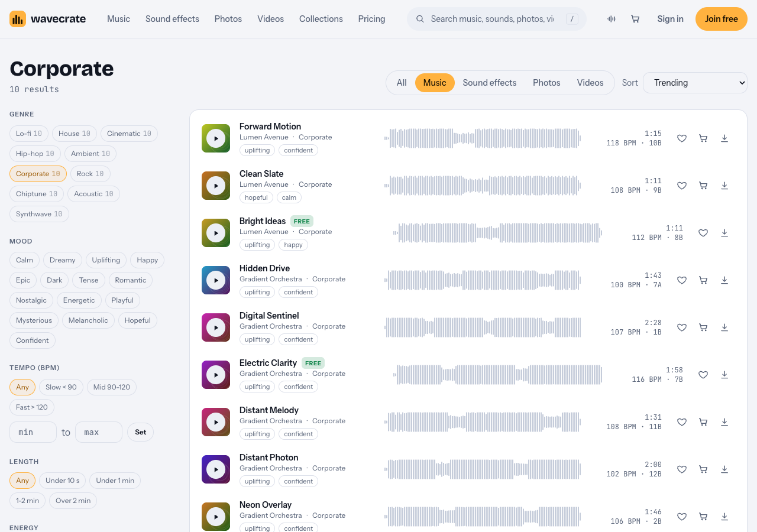Viewport: 757px width, 532px height.
Task: Click the Sign in link
Action: coord(670,19)
